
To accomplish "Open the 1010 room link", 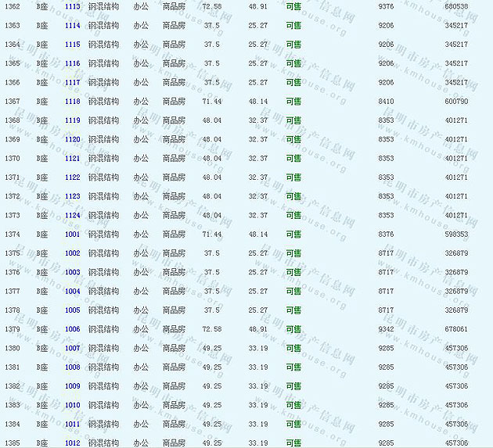I will [x=72, y=405].
